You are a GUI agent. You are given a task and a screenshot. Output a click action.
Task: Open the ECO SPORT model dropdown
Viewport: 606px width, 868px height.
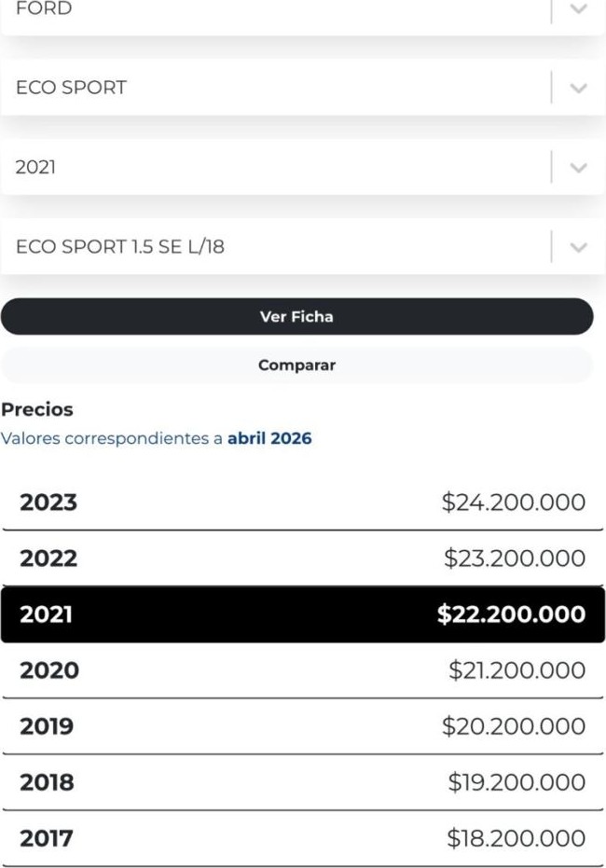[x=280, y=88]
